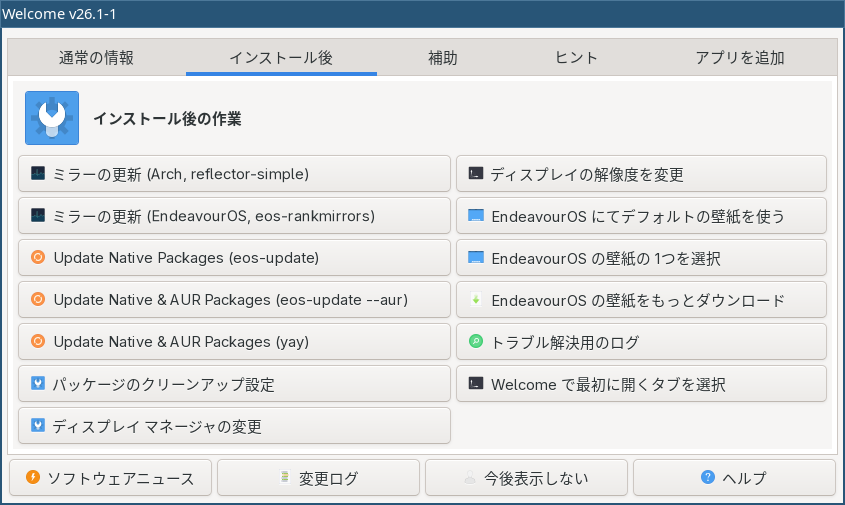This screenshot has width=845, height=505.
Task: Click the green magnifier icon for トラブル解決用のログ
Action: pyautogui.click(x=476, y=342)
